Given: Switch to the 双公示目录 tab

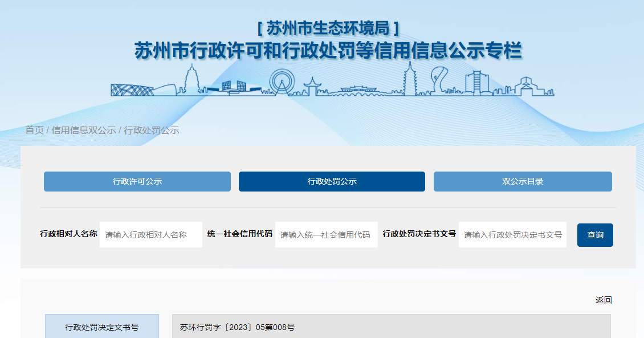Looking at the screenshot, I should (523, 181).
